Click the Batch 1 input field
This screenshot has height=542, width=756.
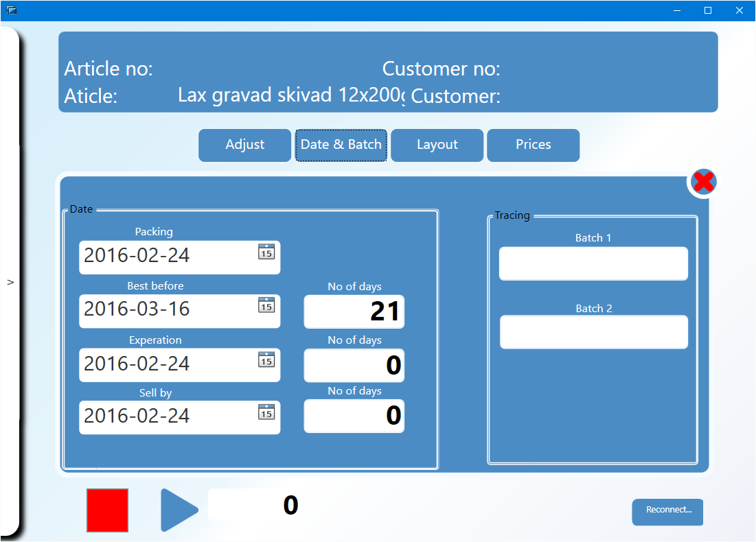[593, 263]
